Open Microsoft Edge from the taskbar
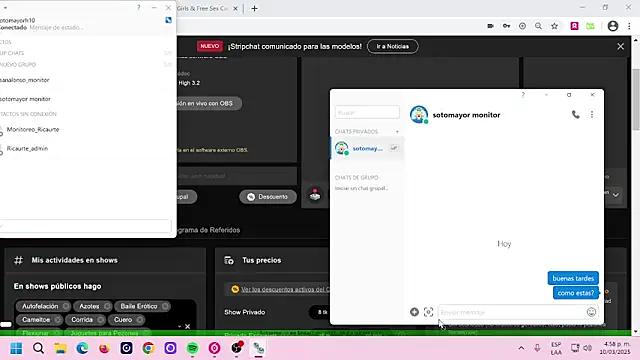 82,348
